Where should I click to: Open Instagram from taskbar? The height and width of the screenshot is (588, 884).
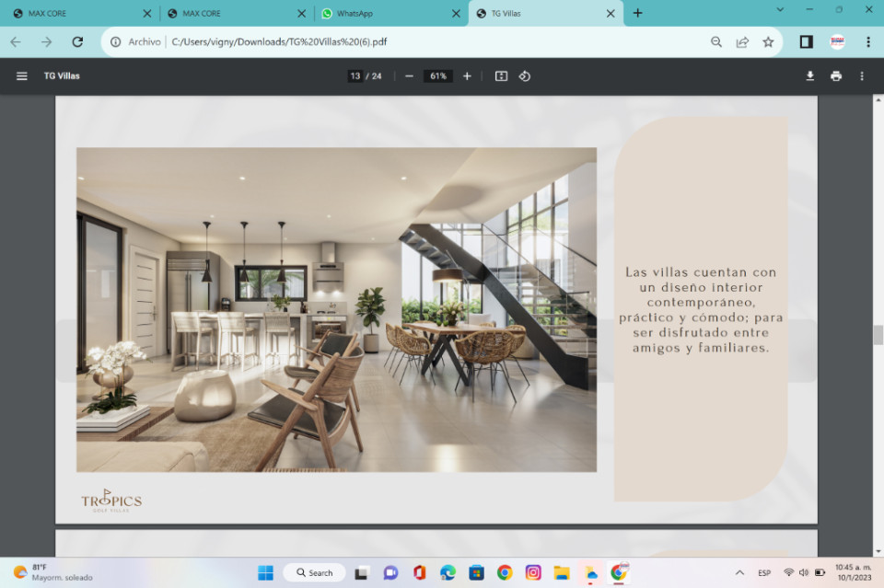point(533,572)
